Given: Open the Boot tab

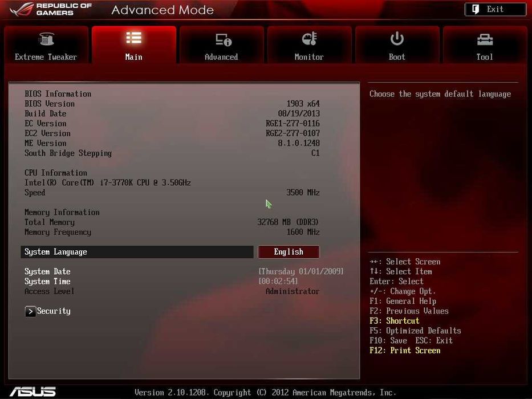Looking at the screenshot, I should [x=397, y=45].
